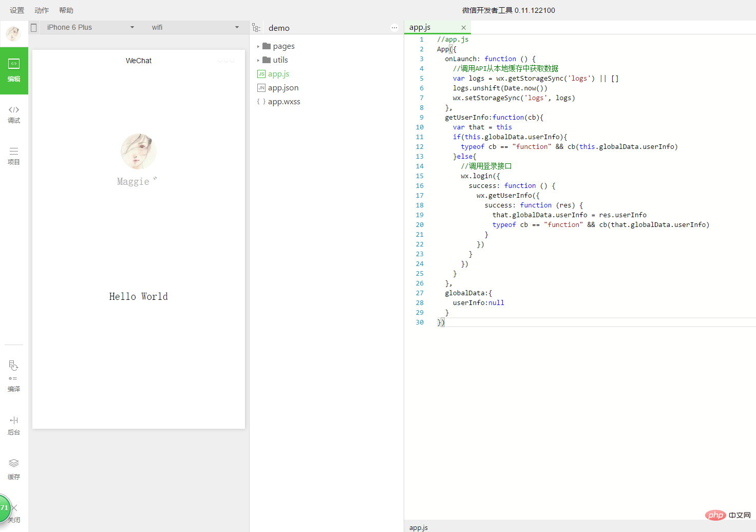This screenshot has width=756, height=532.
Task: Open the iPhone 6 Plus device dropdown
Action: click(90, 27)
